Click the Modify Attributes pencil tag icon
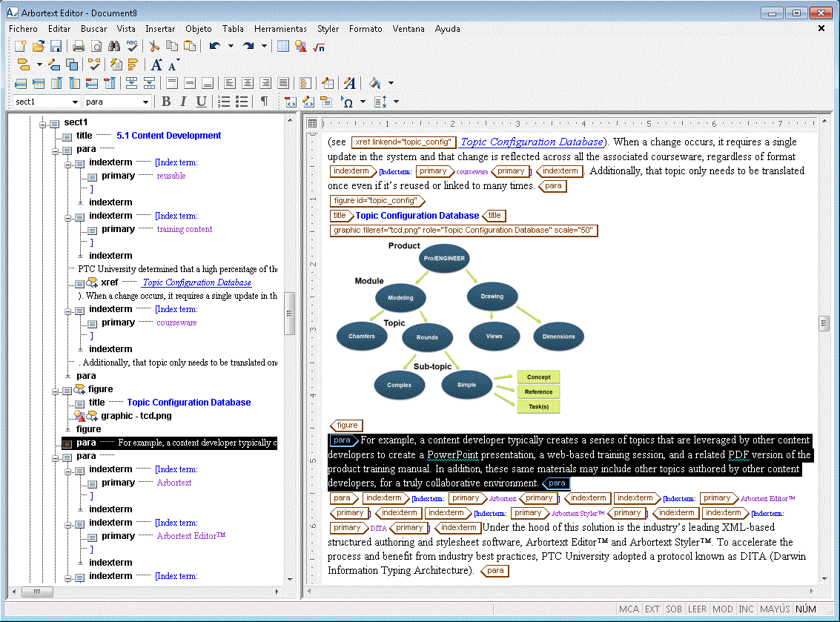 pyautogui.click(x=54, y=64)
